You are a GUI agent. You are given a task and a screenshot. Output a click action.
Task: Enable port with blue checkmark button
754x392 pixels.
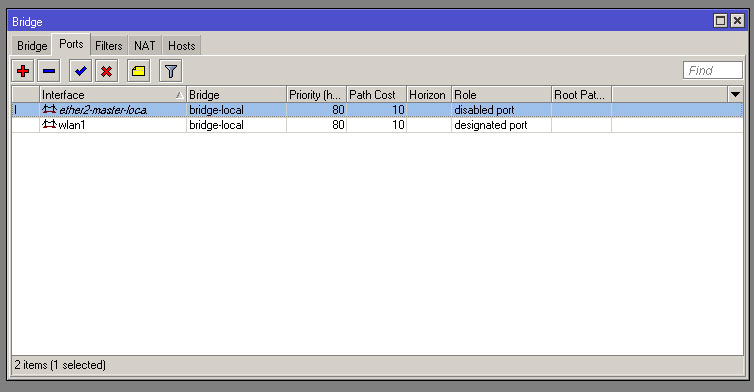click(81, 71)
